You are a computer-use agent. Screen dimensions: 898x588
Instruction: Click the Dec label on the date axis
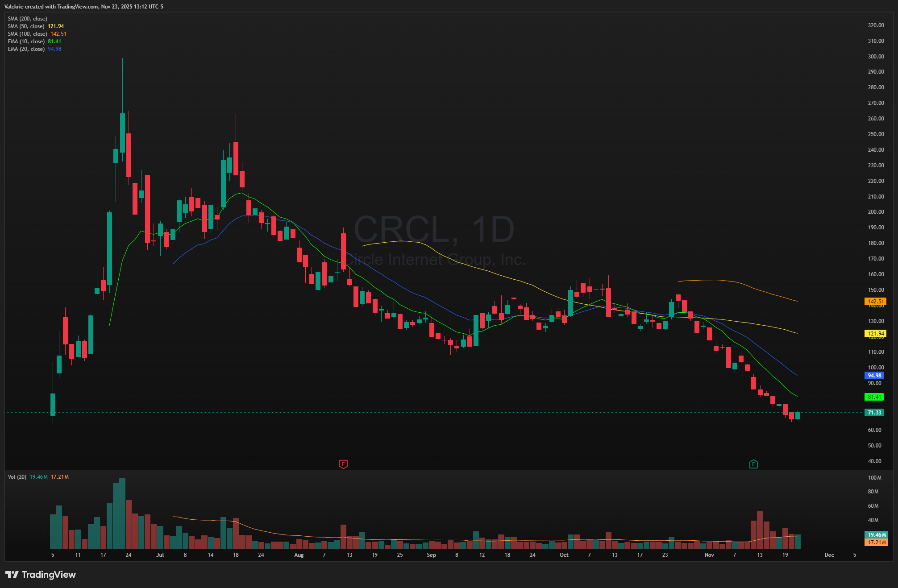point(829,555)
